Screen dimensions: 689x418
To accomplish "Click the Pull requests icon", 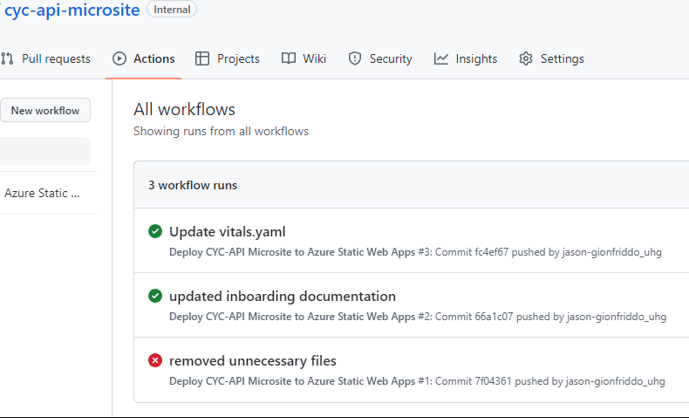I will click(7, 59).
